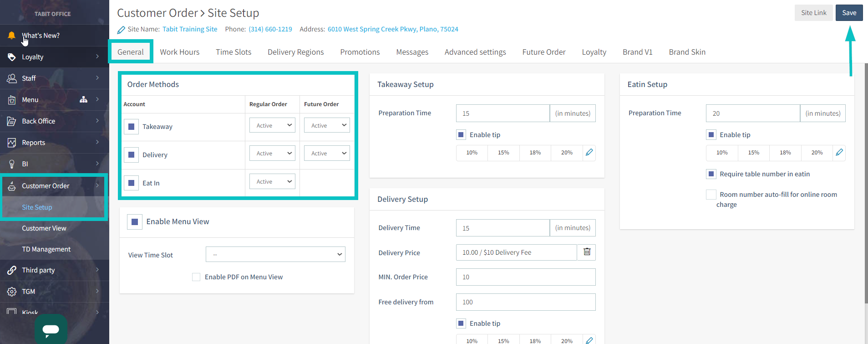The height and width of the screenshot is (344, 868).
Task: Open the Advanced settings tab
Action: pyautogui.click(x=475, y=52)
